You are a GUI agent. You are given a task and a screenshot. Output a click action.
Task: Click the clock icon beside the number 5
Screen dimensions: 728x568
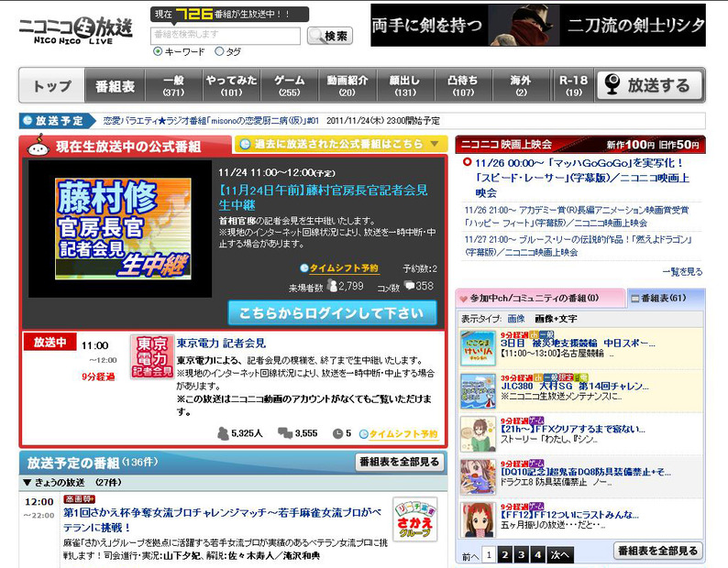pyautogui.click(x=337, y=433)
